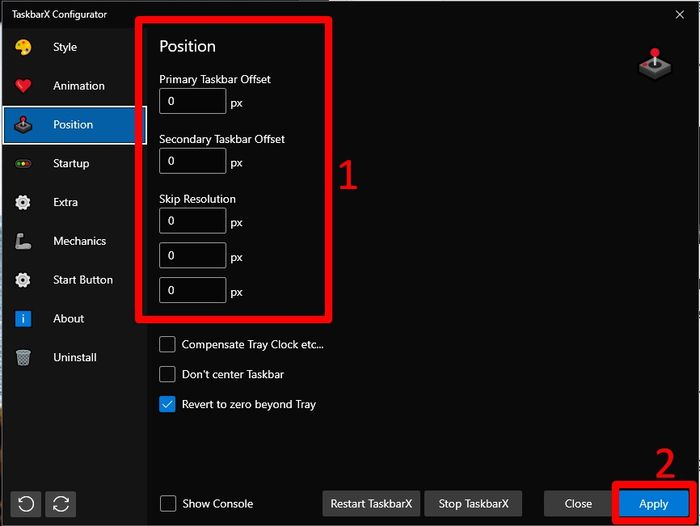Click the Start Button gear icon
The image size is (700, 526).
pyautogui.click(x=23, y=280)
